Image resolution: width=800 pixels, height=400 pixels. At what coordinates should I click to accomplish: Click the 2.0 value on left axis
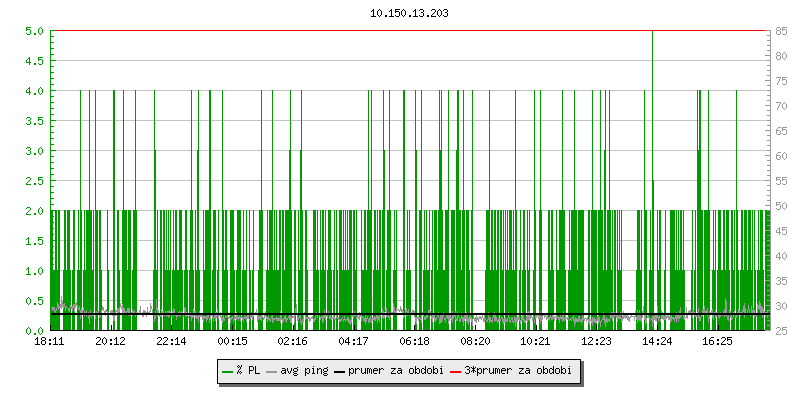pyautogui.click(x=34, y=211)
